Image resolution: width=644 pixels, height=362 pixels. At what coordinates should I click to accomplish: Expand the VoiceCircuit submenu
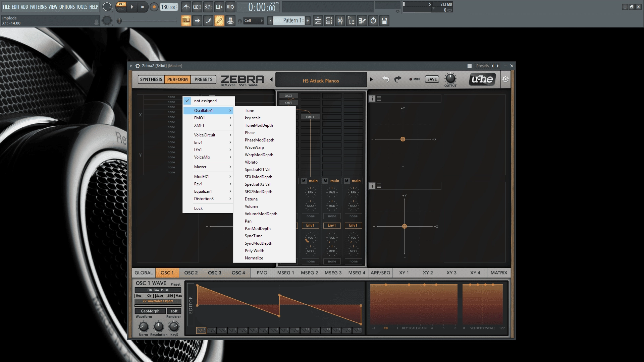208,135
